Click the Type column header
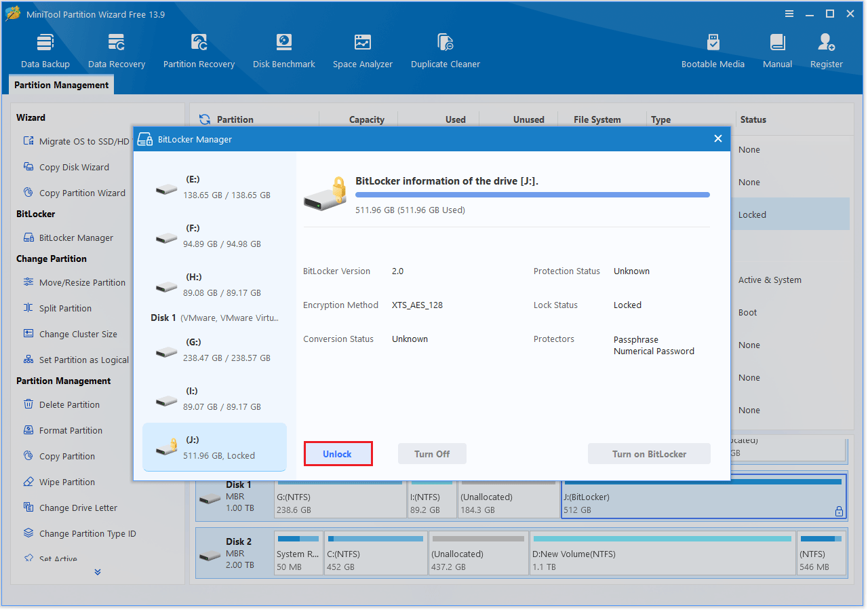868x610 pixels. (x=661, y=119)
